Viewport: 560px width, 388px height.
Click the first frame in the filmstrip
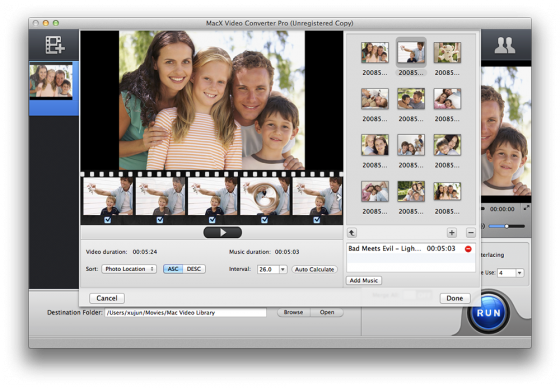coord(108,197)
